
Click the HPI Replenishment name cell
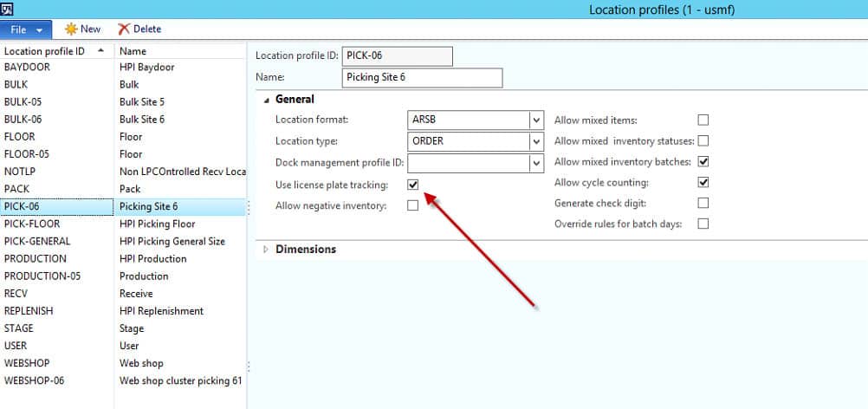180,311
